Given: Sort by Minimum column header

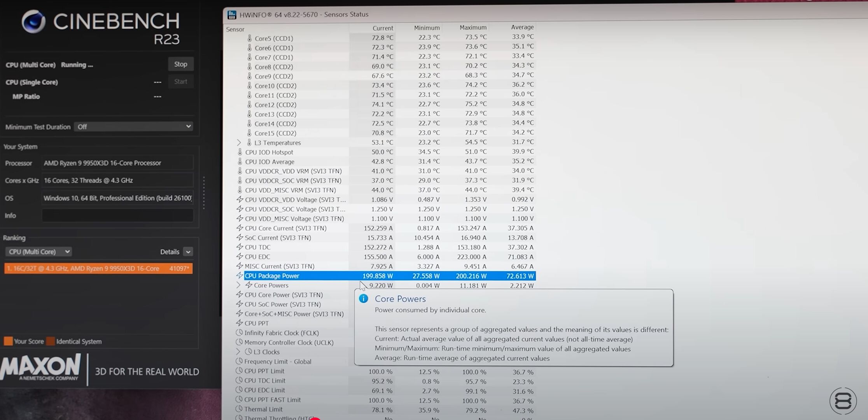Looking at the screenshot, I should point(427,28).
